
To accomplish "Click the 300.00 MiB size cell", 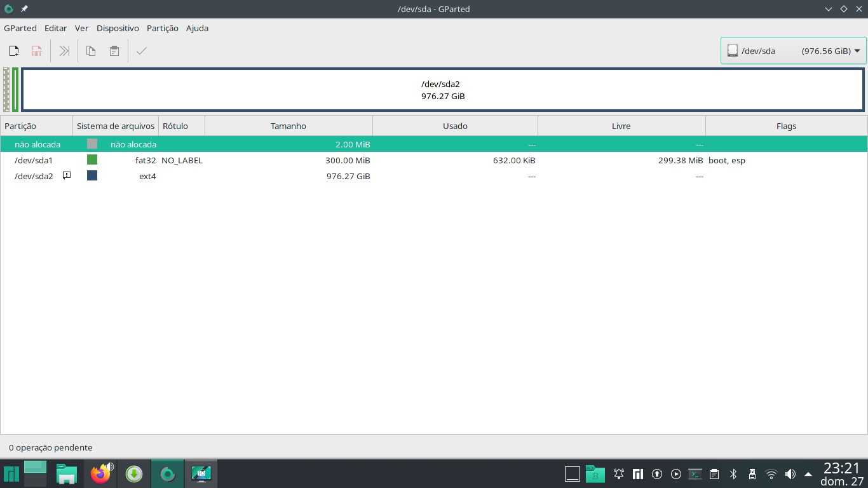I will click(x=347, y=160).
